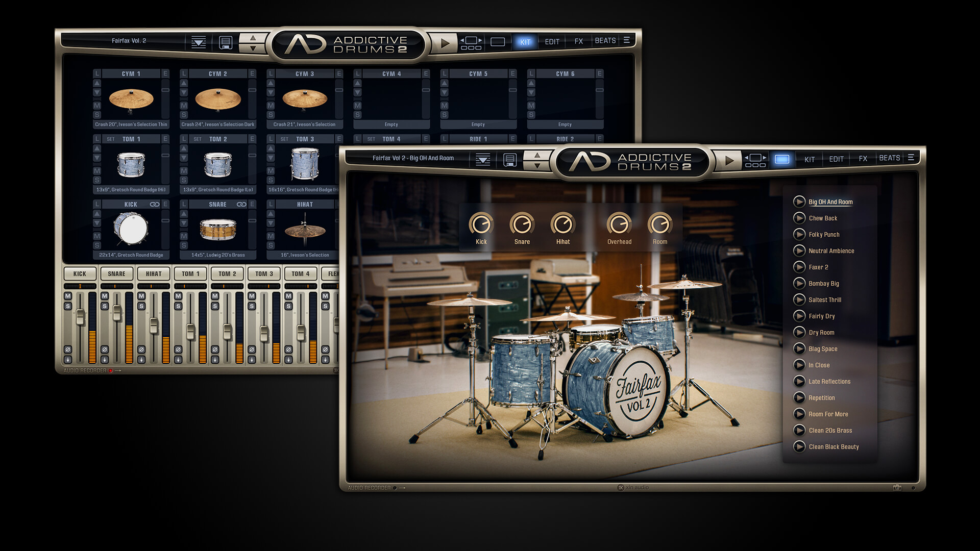Open hamburger menu in front window header
This screenshot has width=980, height=551.
(x=911, y=158)
